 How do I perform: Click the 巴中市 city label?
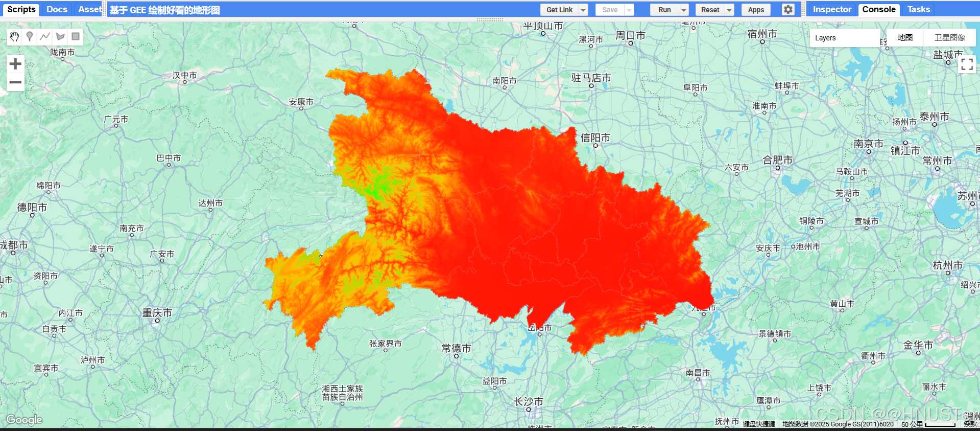coord(169,158)
